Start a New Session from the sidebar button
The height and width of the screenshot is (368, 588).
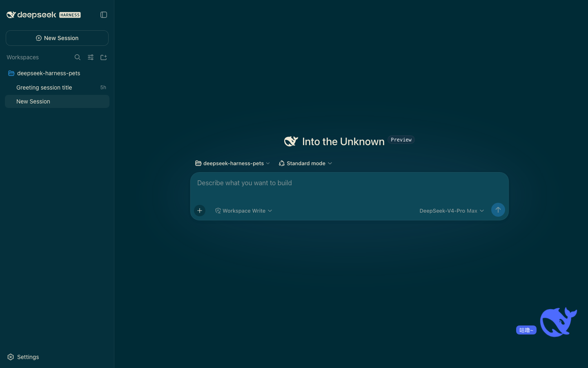[x=57, y=38]
